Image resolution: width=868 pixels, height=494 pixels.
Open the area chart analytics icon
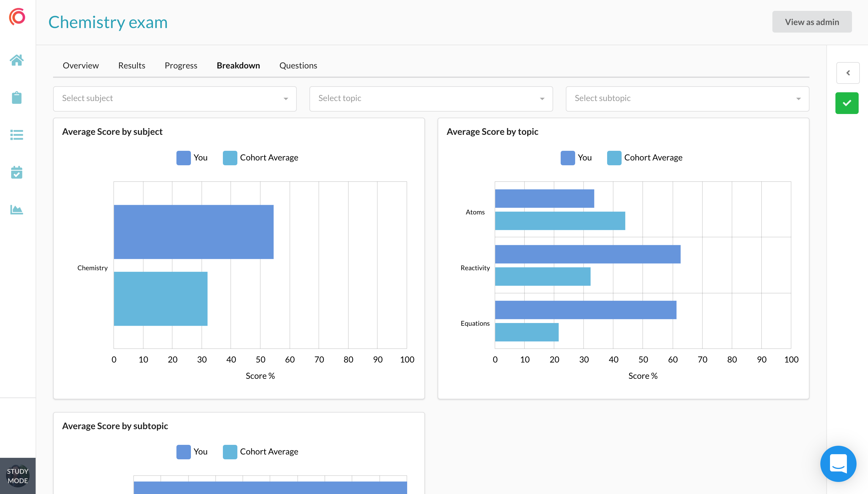click(x=16, y=210)
